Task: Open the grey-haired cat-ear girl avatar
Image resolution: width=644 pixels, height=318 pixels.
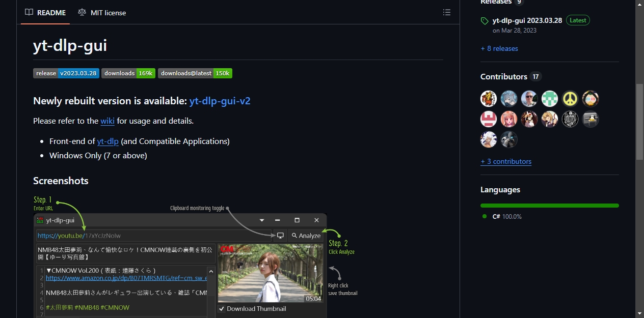Action: (x=509, y=99)
